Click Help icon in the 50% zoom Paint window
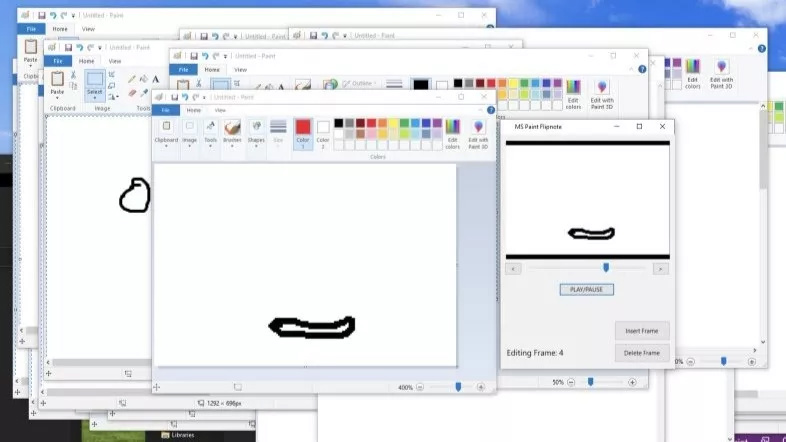 tap(642, 69)
